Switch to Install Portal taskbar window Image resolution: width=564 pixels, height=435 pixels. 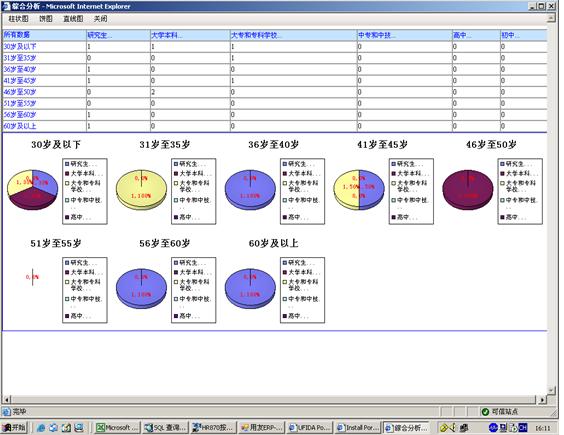[x=358, y=427]
